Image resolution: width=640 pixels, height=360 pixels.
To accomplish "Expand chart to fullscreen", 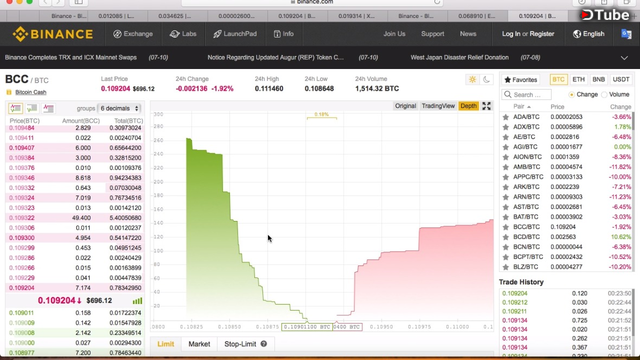I will pyautogui.click(x=487, y=106).
